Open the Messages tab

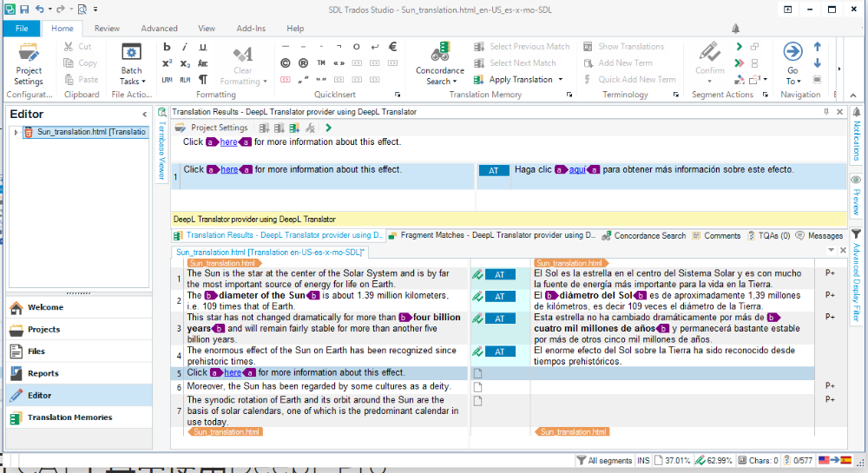pyautogui.click(x=819, y=236)
